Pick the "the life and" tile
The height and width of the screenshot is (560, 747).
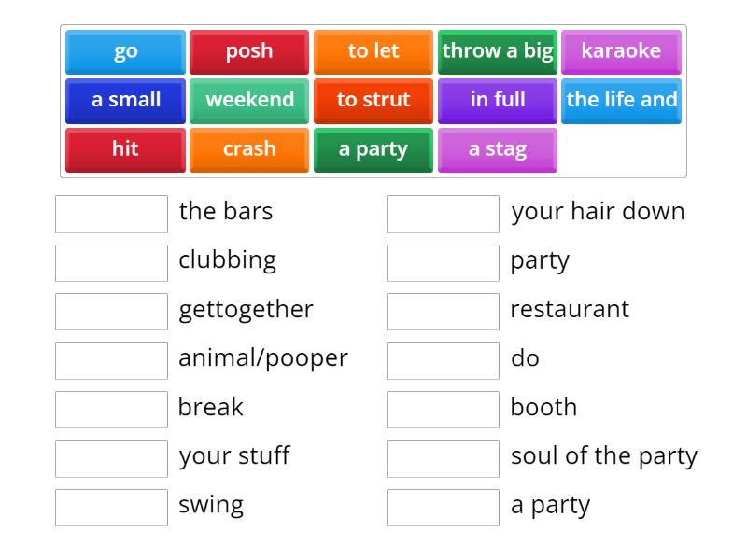coord(621,100)
